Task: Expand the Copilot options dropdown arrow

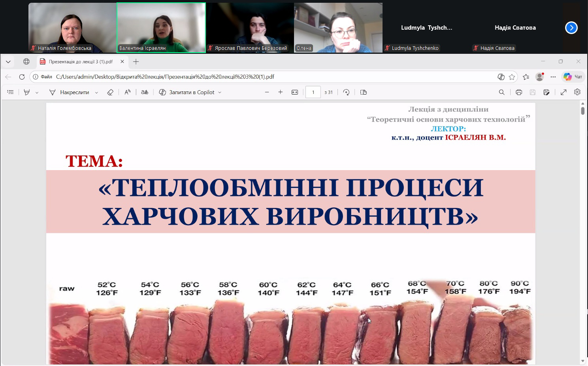Action: [x=220, y=93]
